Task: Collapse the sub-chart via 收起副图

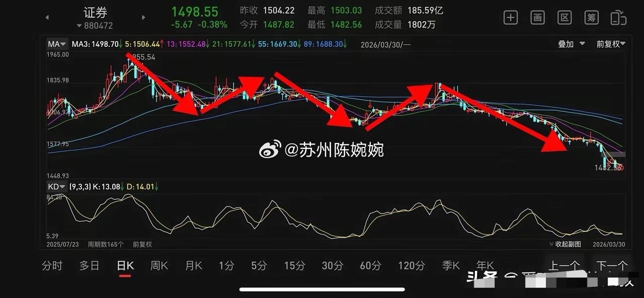Action: click(x=565, y=244)
